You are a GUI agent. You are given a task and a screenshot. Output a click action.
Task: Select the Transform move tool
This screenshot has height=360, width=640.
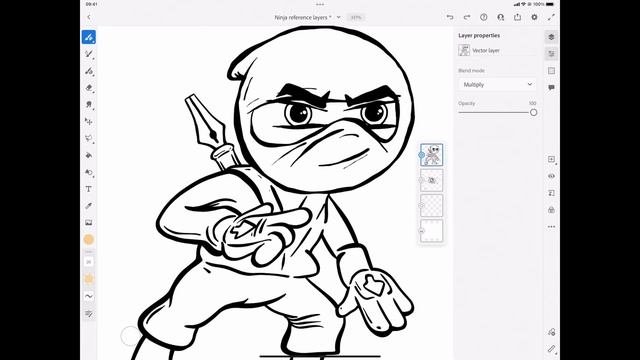[x=89, y=121]
